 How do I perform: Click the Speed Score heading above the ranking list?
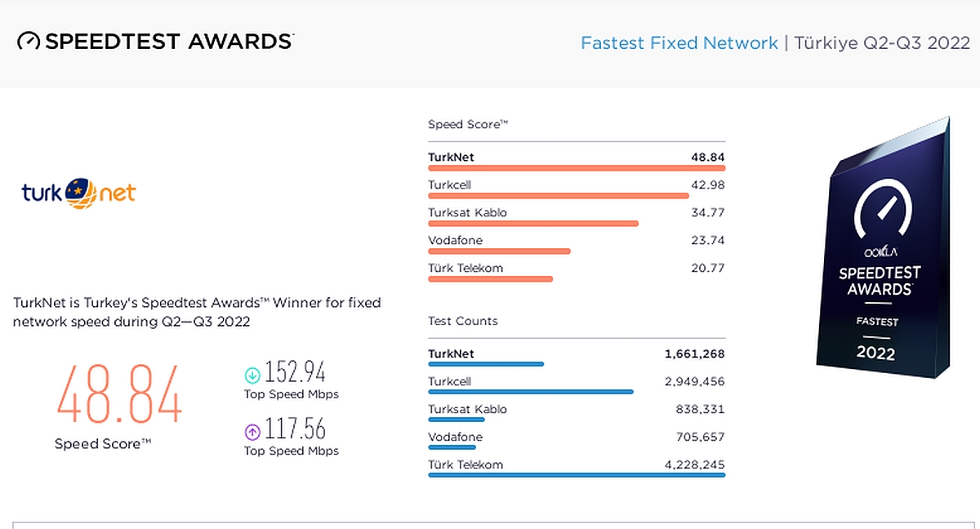(468, 125)
